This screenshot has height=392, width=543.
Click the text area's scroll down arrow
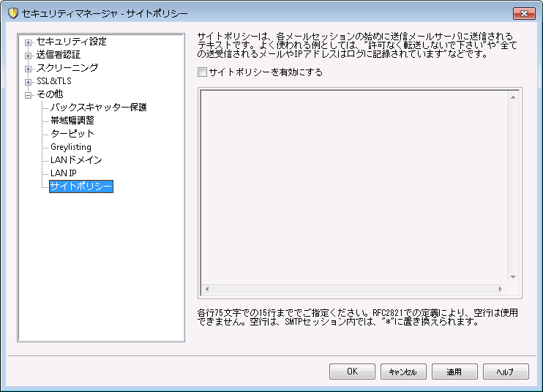pos(513,276)
